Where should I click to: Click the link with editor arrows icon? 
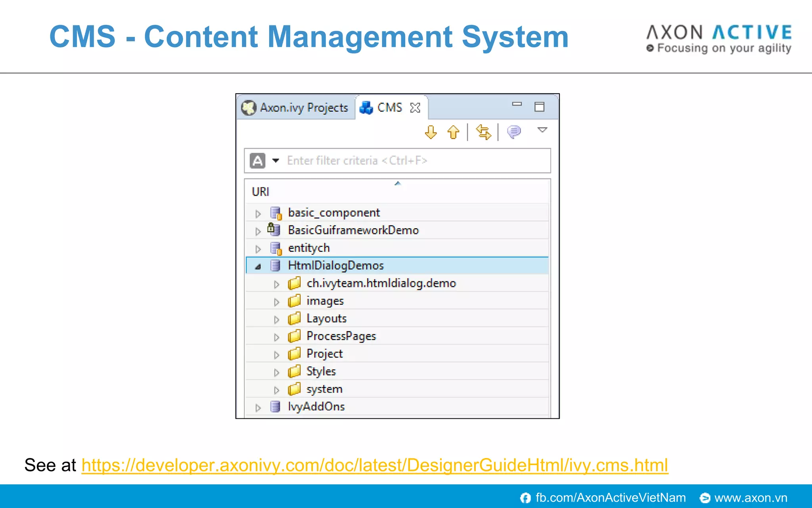483,132
